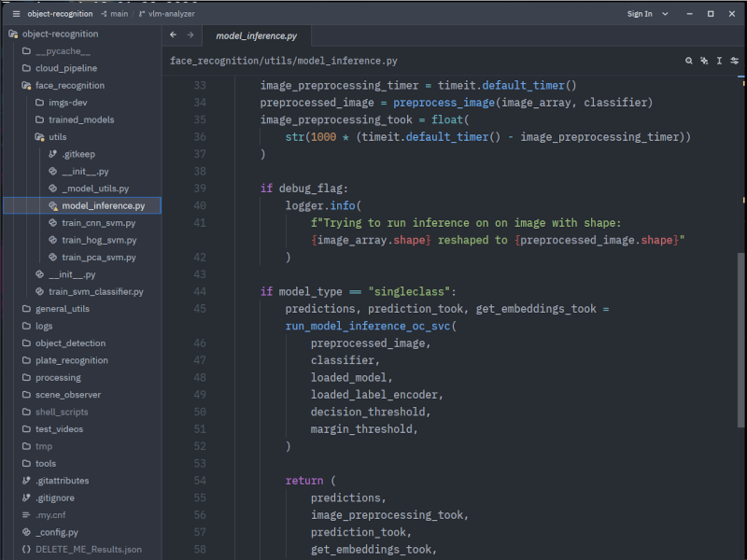Viewport: 747px width, 560px height.
Task: Go forward in navigation history
Action: [190, 35]
